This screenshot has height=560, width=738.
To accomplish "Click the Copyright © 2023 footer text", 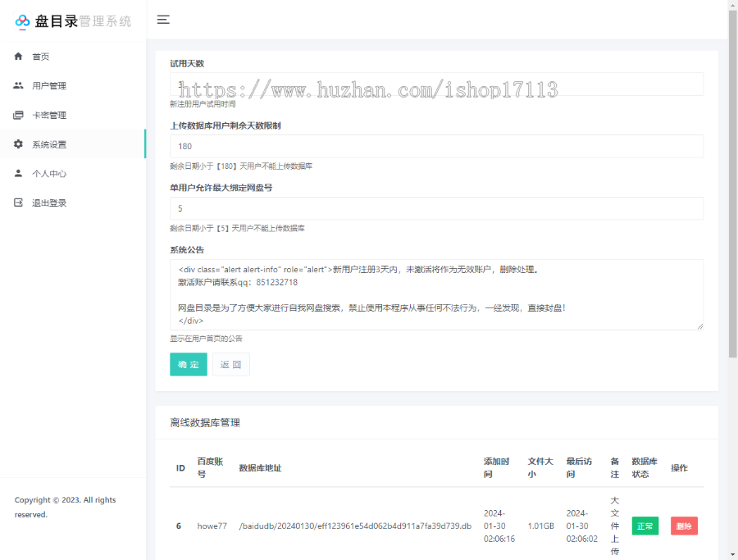I will point(65,507).
